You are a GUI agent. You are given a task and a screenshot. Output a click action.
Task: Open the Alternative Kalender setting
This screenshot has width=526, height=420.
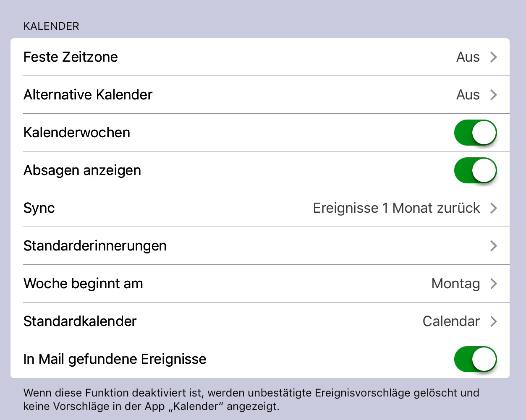[260, 95]
